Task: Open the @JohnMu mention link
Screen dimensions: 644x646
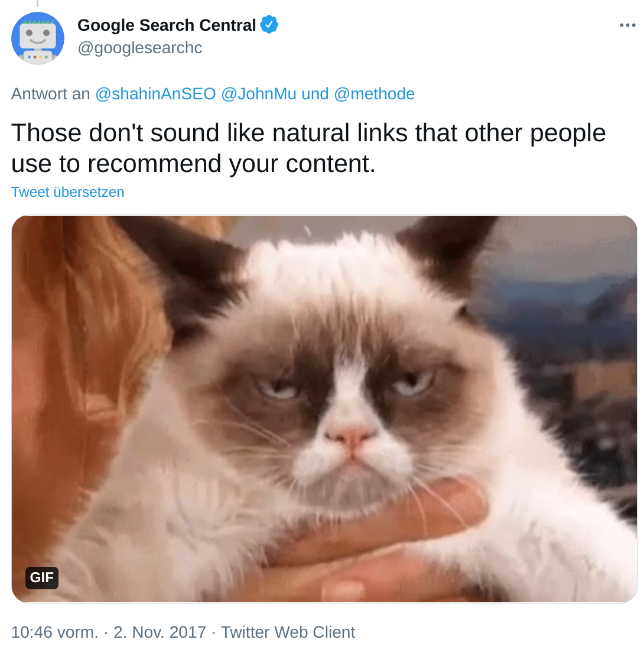Action: [259, 94]
